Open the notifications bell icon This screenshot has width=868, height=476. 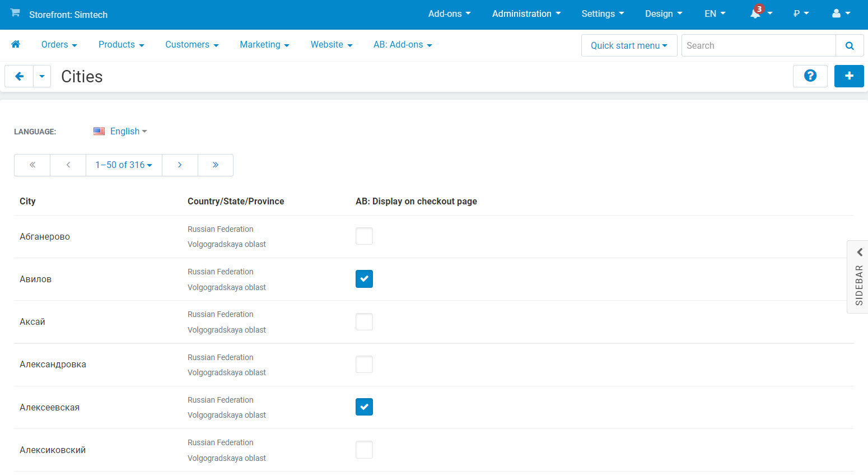tap(756, 13)
